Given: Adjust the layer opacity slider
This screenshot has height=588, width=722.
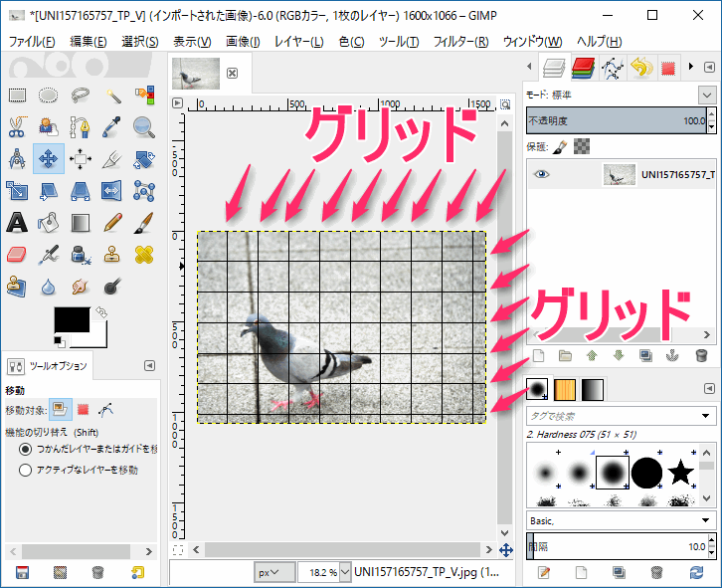Looking at the screenshot, I should click(x=617, y=120).
